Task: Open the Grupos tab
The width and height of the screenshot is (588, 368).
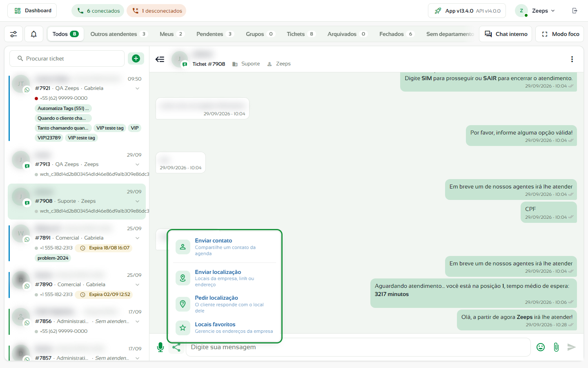Action: (x=260, y=34)
